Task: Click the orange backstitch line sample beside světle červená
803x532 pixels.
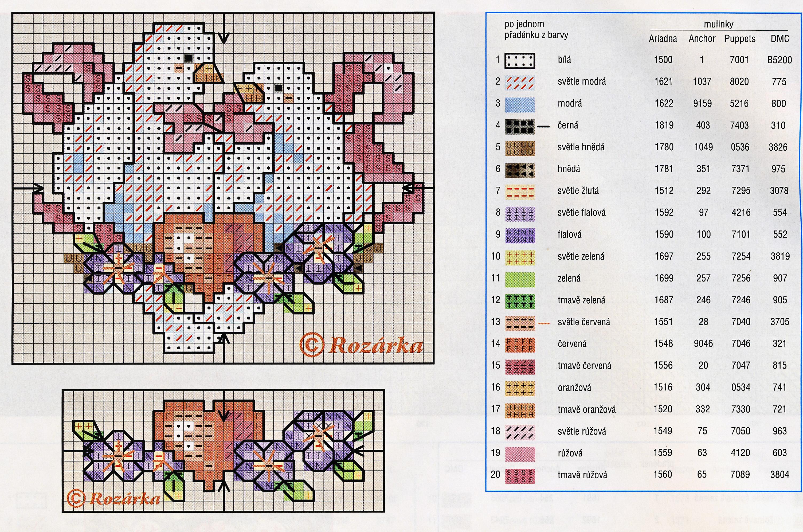Action: 544,324
